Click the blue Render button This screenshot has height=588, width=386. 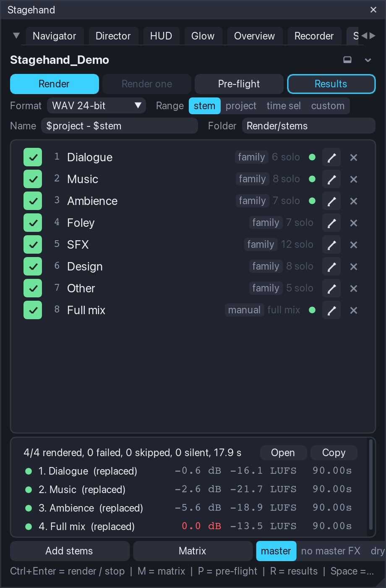tap(55, 84)
